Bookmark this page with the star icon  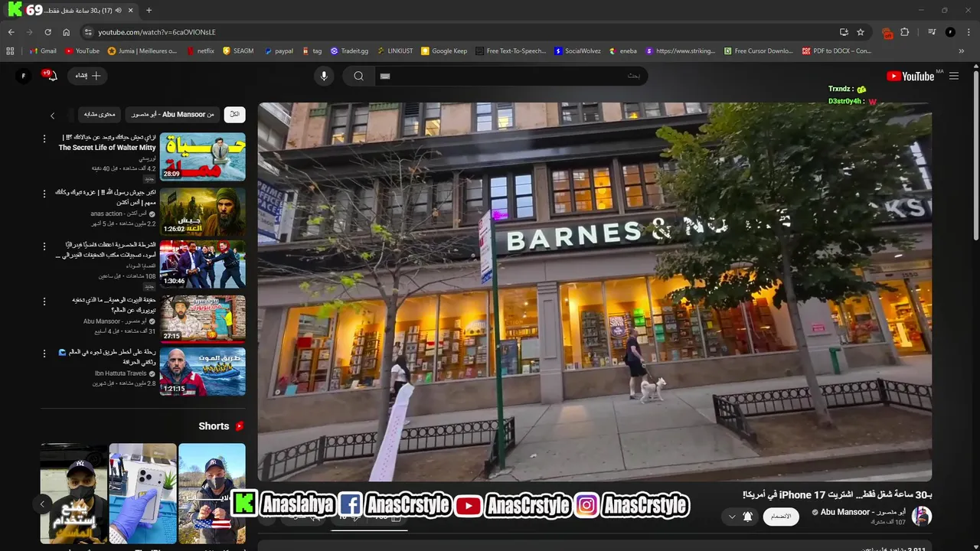pos(861,32)
